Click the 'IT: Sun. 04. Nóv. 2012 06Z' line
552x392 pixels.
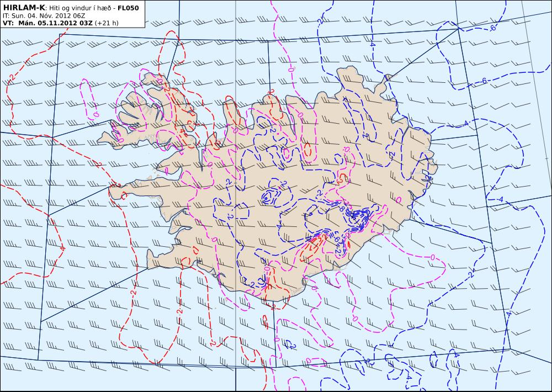(44, 16)
